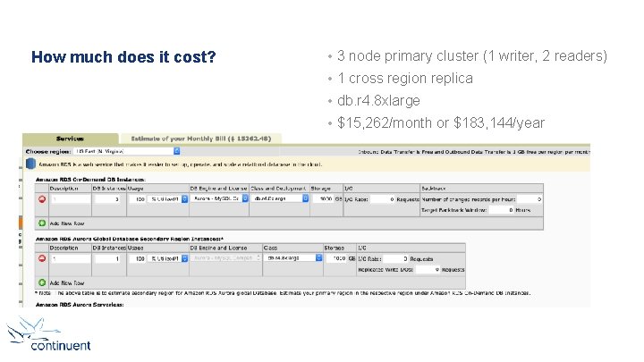Focus the Secondary Region Description field

(71, 258)
